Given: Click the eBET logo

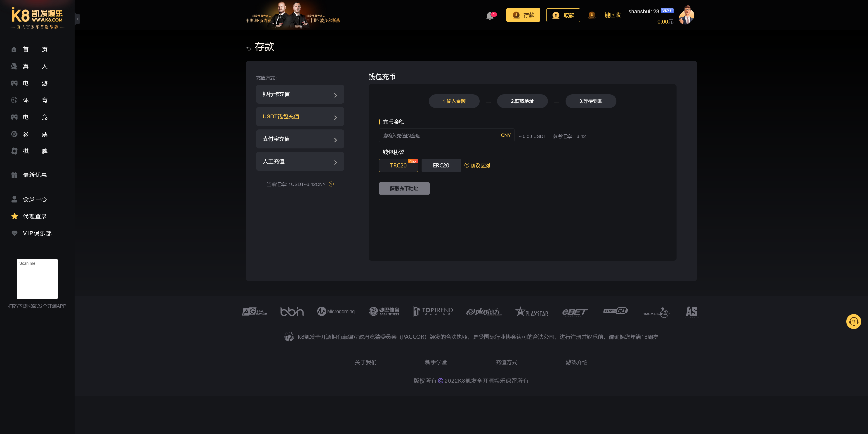Looking at the screenshot, I should point(575,312).
